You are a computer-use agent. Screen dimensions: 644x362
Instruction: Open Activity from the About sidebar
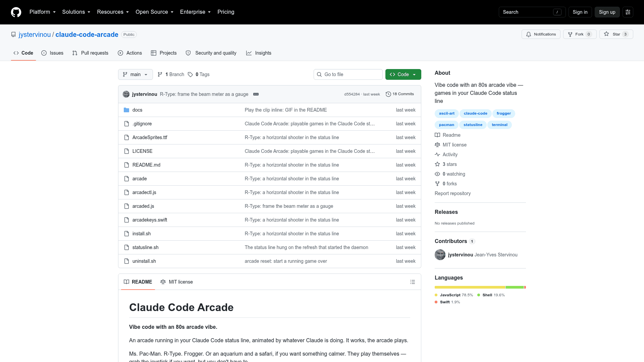446,155
